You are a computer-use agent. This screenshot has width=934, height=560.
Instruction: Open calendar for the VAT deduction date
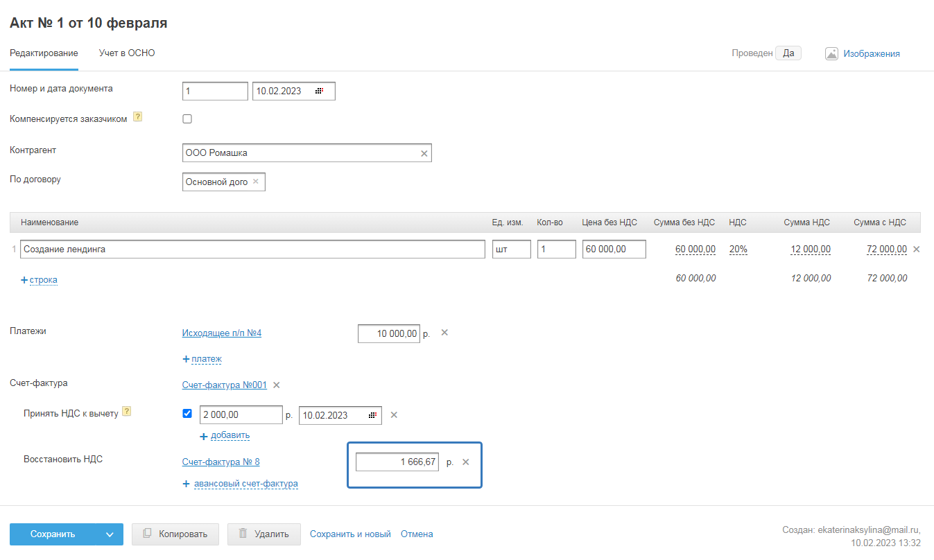click(373, 415)
